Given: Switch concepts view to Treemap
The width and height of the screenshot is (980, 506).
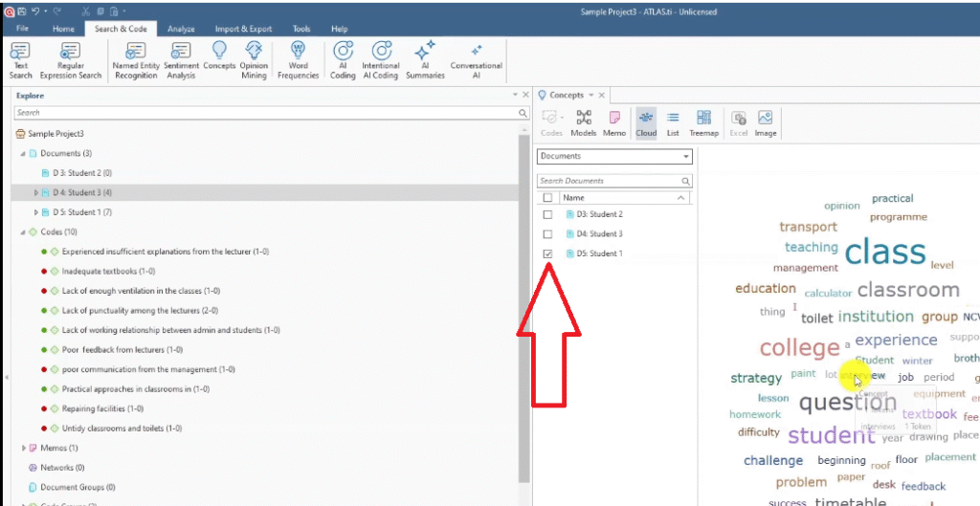Looking at the screenshot, I should click(x=703, y=123).
